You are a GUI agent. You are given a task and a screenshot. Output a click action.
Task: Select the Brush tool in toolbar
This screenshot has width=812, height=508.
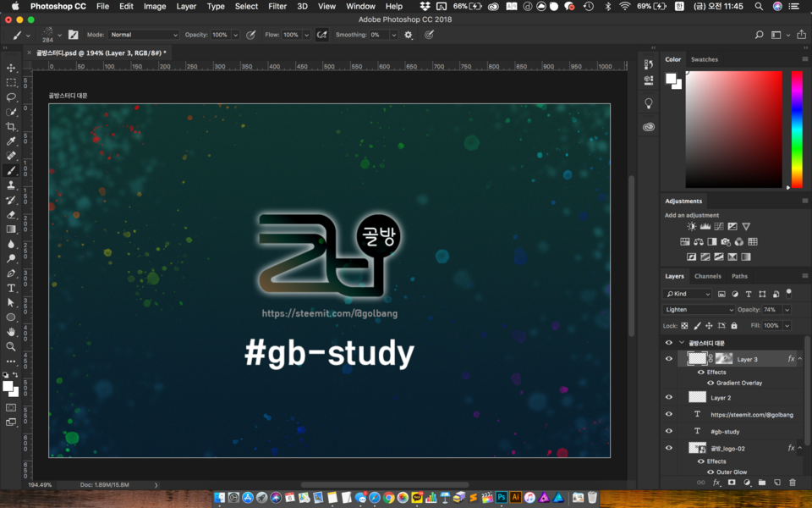coord(11,170)
